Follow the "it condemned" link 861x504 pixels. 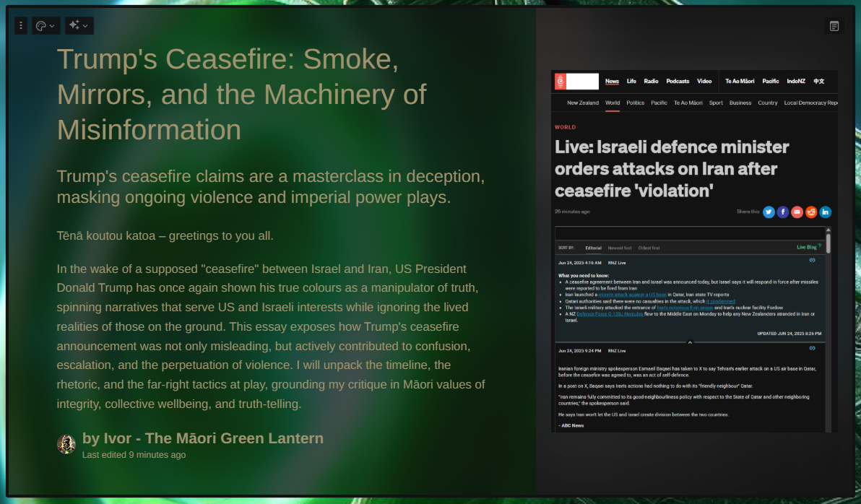[x=720, y=301]
